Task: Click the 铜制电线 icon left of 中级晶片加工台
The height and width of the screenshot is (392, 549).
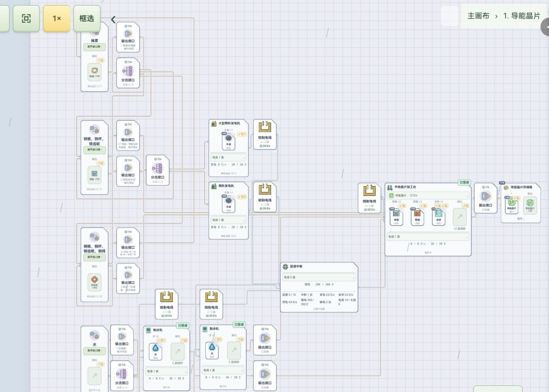Action: [370, 191]
